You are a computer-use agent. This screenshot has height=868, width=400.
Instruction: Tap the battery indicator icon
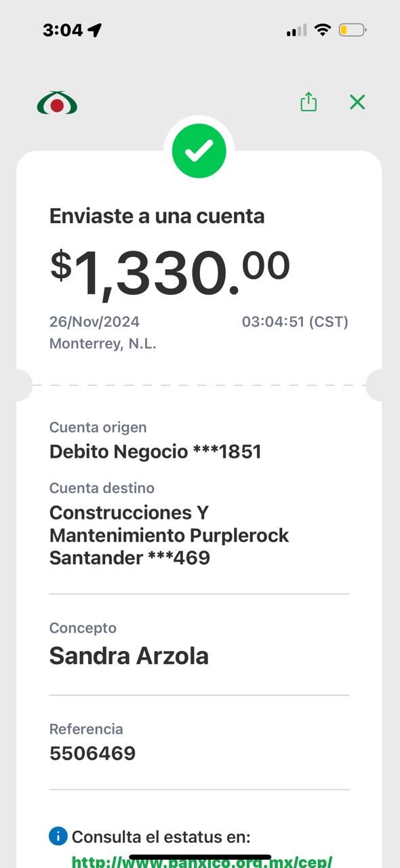pyautogui.click(x=353, y=30)
